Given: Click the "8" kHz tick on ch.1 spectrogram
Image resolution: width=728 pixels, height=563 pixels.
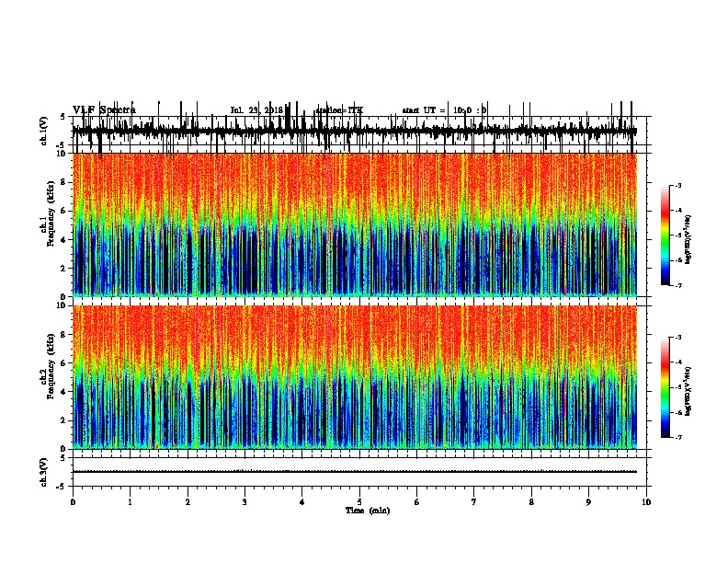Looking at the screenshot, I should point(63,182).
